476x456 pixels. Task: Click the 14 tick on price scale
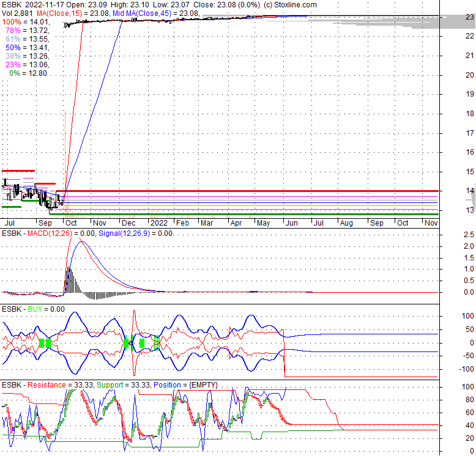tap(470, 191)
